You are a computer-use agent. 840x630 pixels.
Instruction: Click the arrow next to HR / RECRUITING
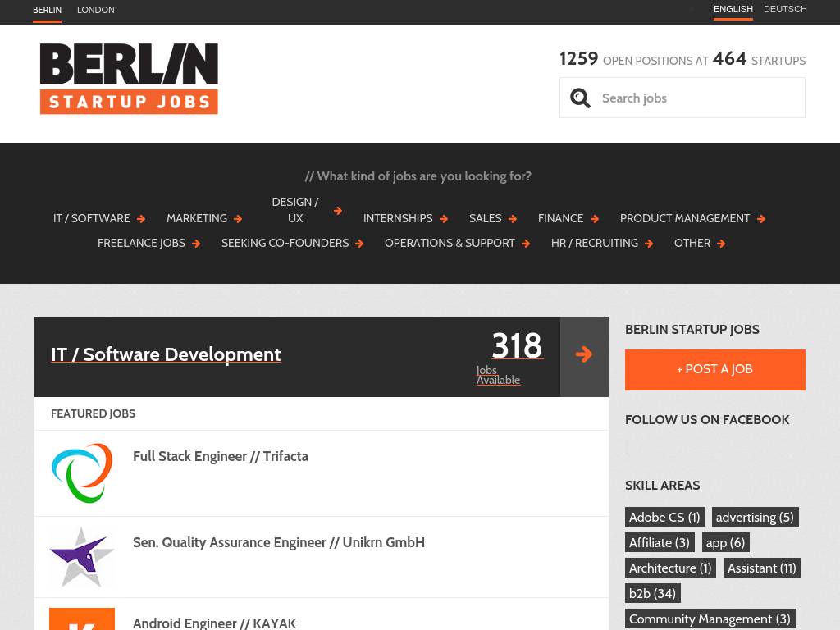(x=649, y=244)
